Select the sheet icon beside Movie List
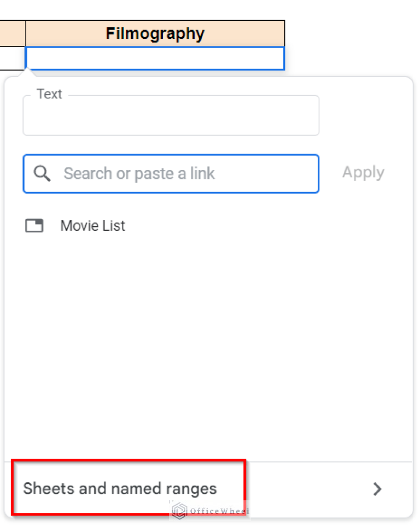The width and height of the screenshot is (420, 532). coord(34,225)
